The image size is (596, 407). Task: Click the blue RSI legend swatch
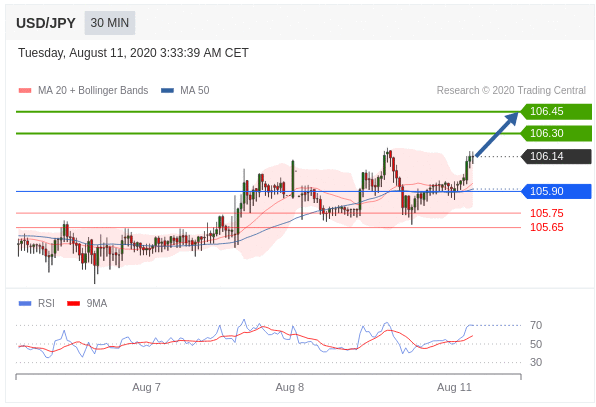pos(25,303)
